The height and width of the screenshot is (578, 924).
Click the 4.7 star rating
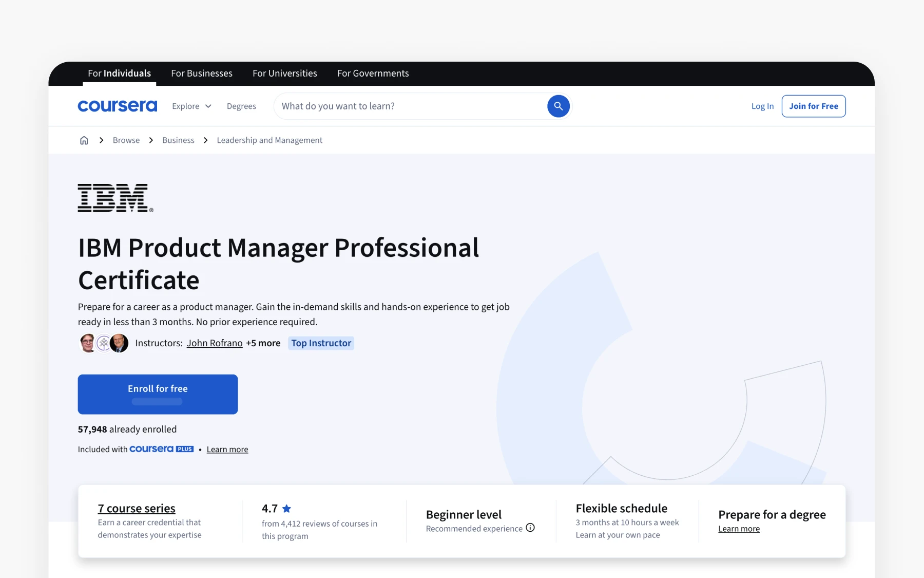point(277,508)
